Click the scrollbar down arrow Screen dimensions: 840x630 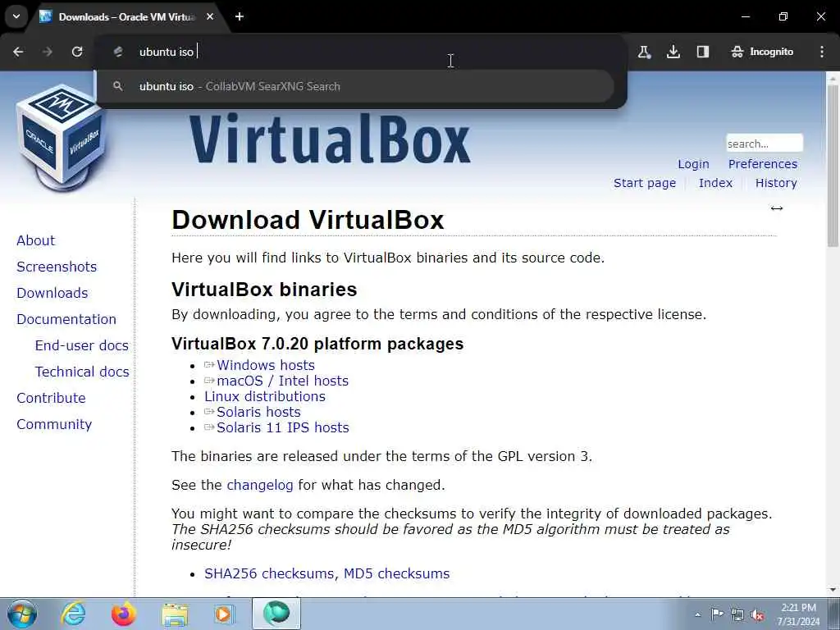[x=833, y=590]
